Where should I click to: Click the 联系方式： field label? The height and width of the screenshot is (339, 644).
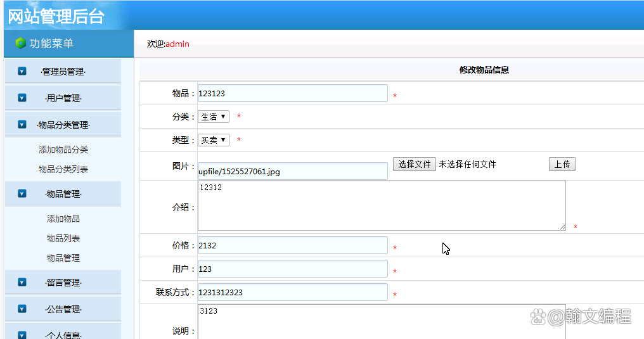[176, 292]
